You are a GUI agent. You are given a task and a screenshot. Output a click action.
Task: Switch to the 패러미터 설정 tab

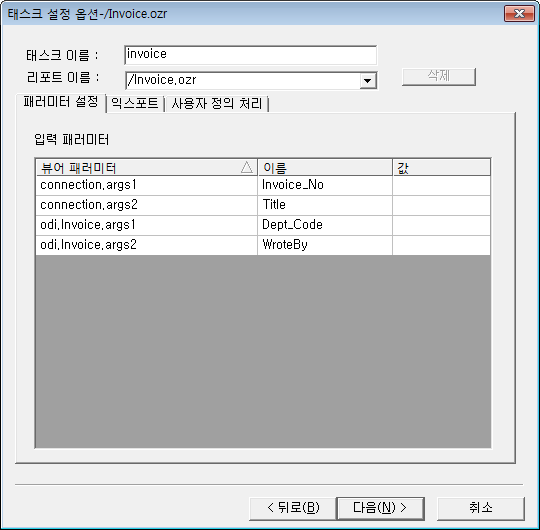coord(61,102)
